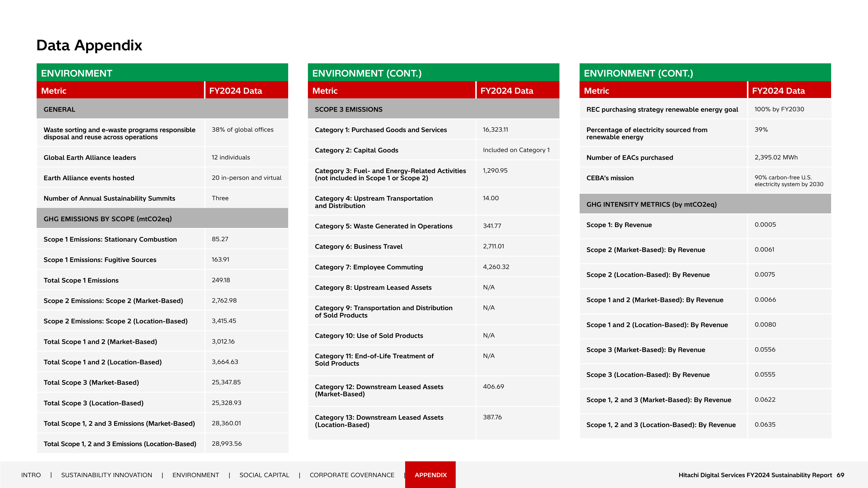Click 'Category 1: Purchased Goods and Services'
The height and width of the screenshot is (488, 868).
(381, 130)
